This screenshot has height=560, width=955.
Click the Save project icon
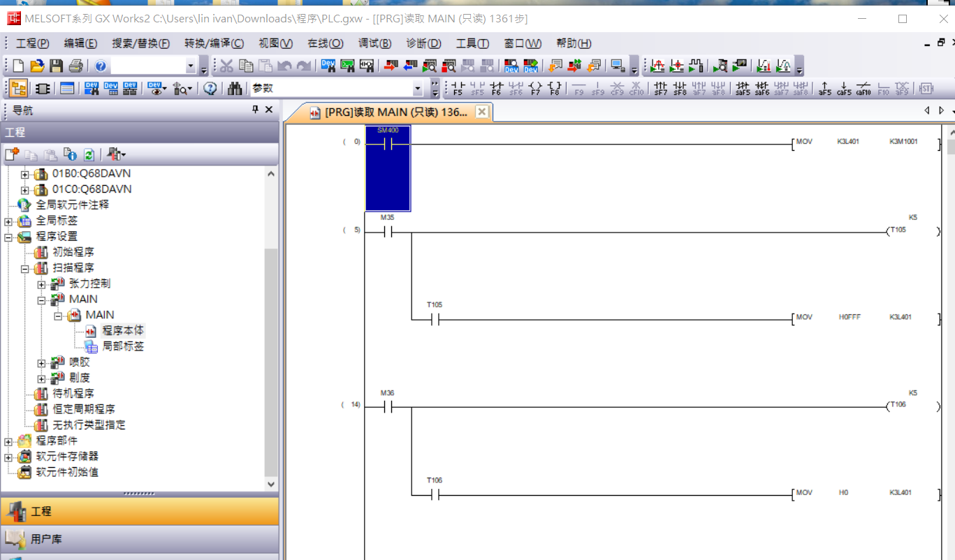tap(57, 66)
